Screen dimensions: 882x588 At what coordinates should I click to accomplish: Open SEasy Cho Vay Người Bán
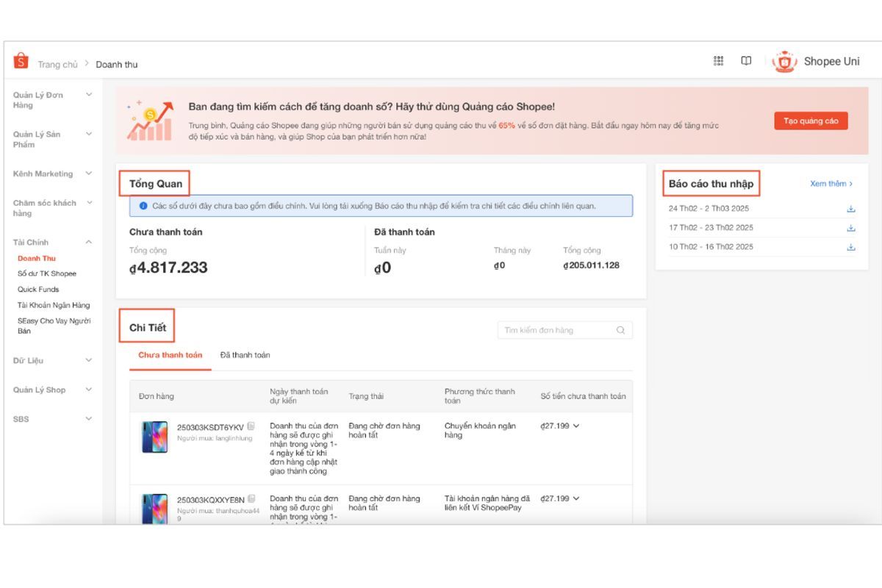click(54, 326)
